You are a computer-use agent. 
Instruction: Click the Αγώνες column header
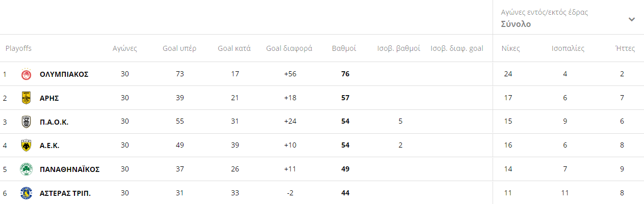pyautogui.click(x=125, y=49)
